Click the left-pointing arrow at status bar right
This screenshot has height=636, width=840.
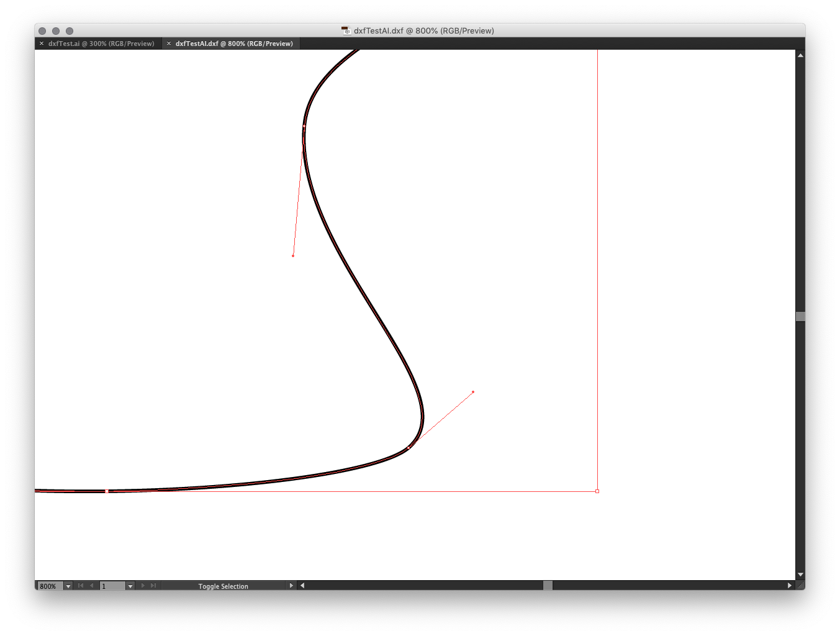302,585
